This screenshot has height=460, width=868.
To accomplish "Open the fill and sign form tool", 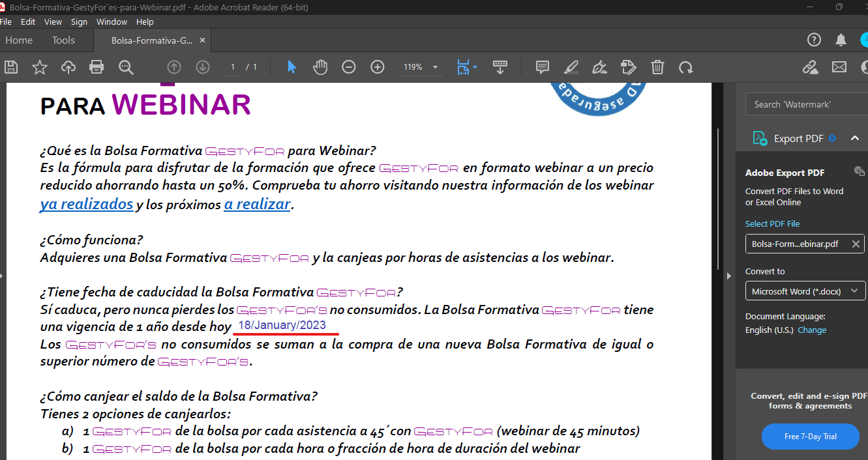I will [628, 67].
